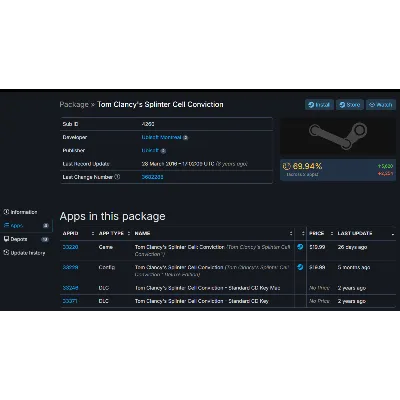Screen dimensions: 400x400
Task: Open the Ubisoft Montreal developer link
Action: (x=161, y=137)
